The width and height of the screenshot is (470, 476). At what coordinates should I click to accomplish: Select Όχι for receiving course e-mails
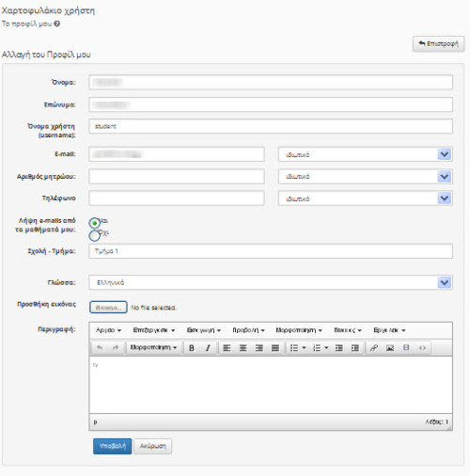pyautogui.click(x=94, y=235)
